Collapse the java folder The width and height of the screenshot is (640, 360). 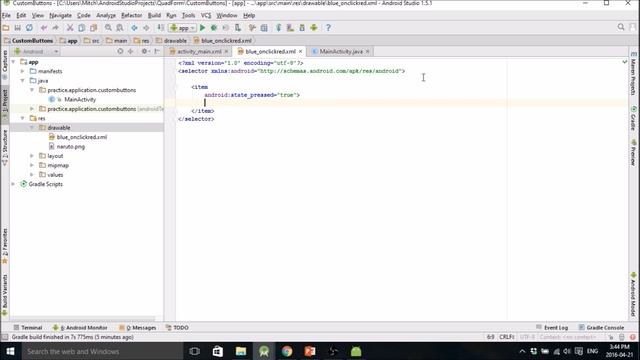[x=23, y=80]
